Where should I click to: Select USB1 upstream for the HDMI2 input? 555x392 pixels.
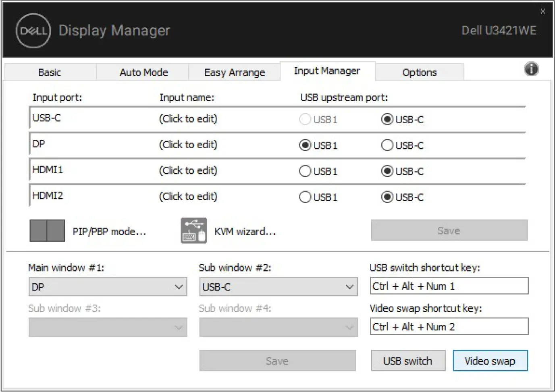click(x=305, y=197)
